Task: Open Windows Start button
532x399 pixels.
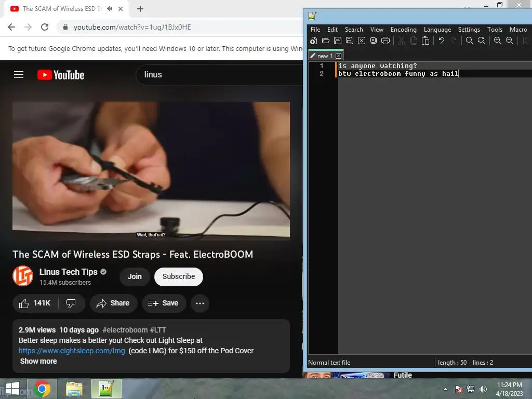Action: (x=13, y=389)
